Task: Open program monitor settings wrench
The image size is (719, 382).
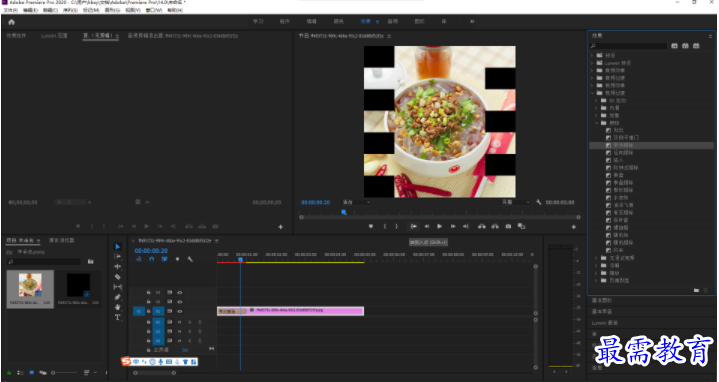Action: (539, 202)
